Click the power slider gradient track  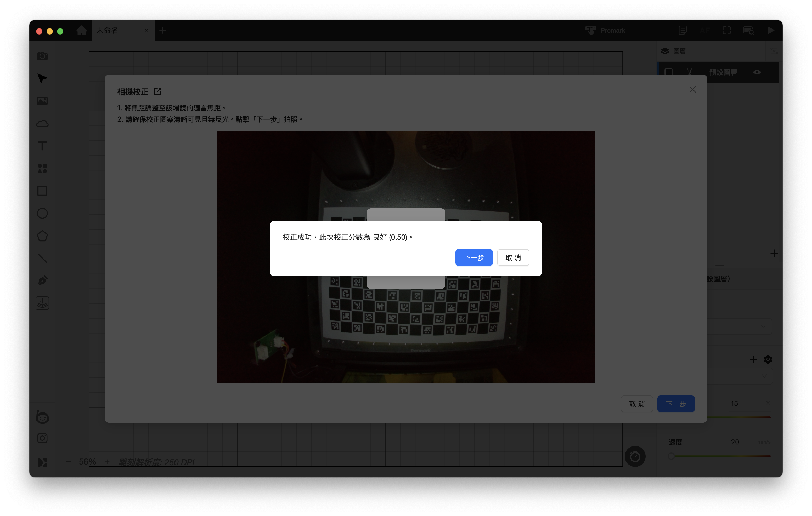click(x=738, y=417)
